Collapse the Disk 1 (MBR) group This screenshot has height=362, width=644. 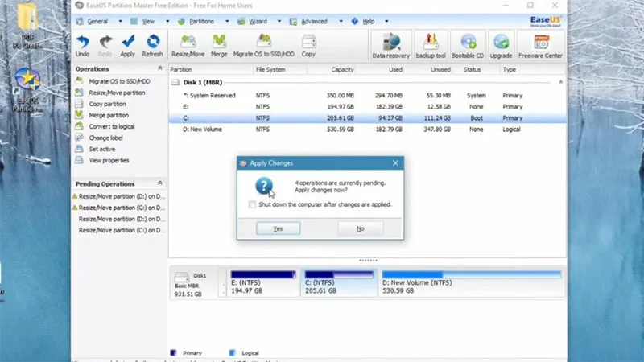pyautogui.click(x=560, y=82)
